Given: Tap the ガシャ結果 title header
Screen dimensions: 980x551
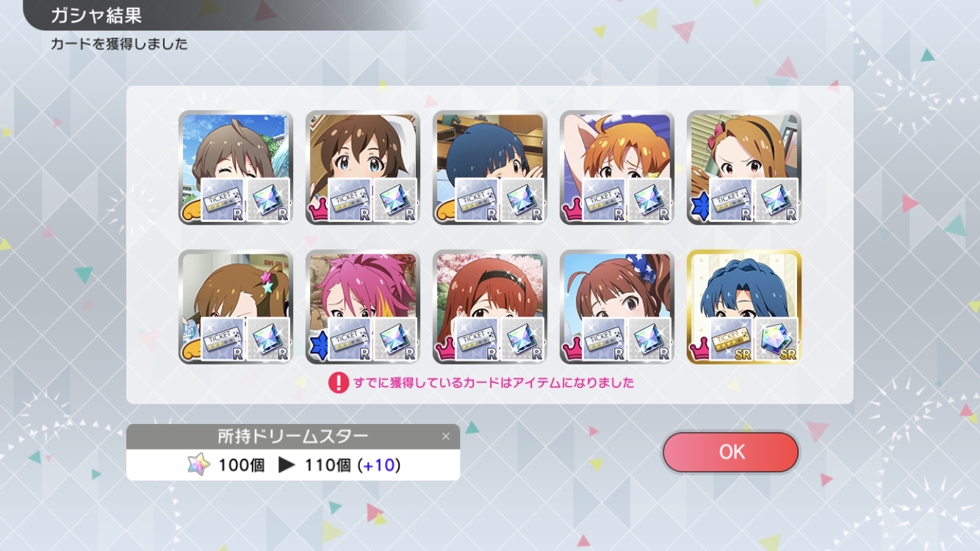Looking at the screenshot, I should click(x=96, y=15).
